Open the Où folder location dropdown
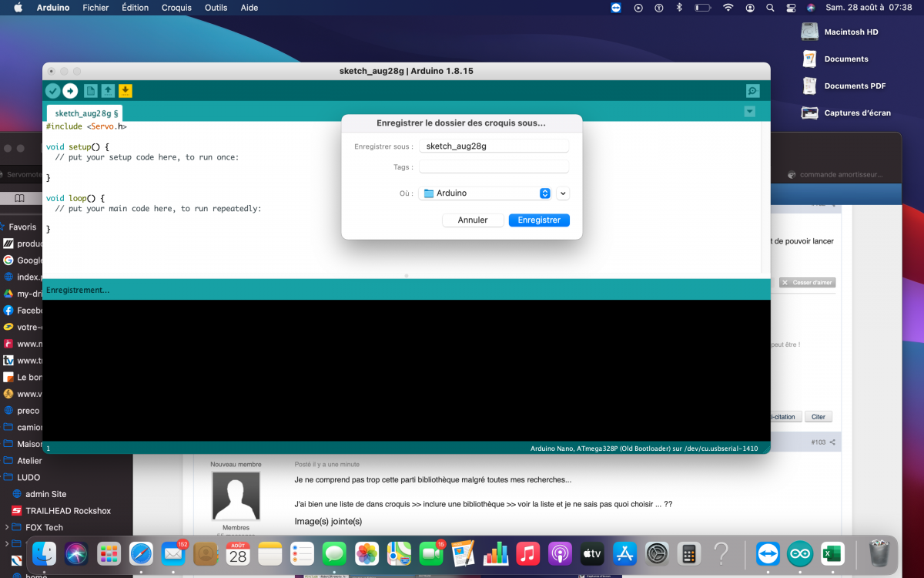The height and width of the screenshot is (578, 924). point(484,193)
